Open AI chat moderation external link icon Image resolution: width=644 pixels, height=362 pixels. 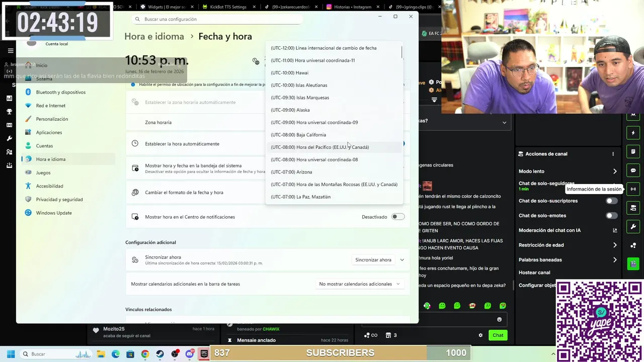coord(615,230)
